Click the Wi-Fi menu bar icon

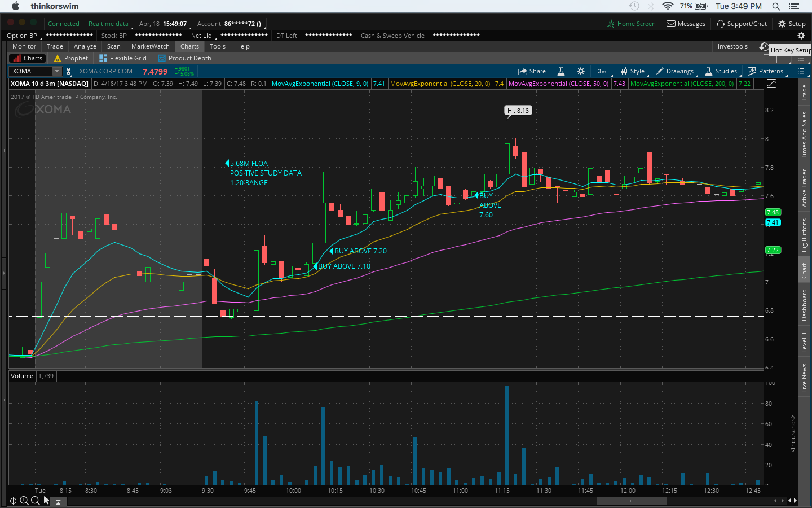point(668,6)
